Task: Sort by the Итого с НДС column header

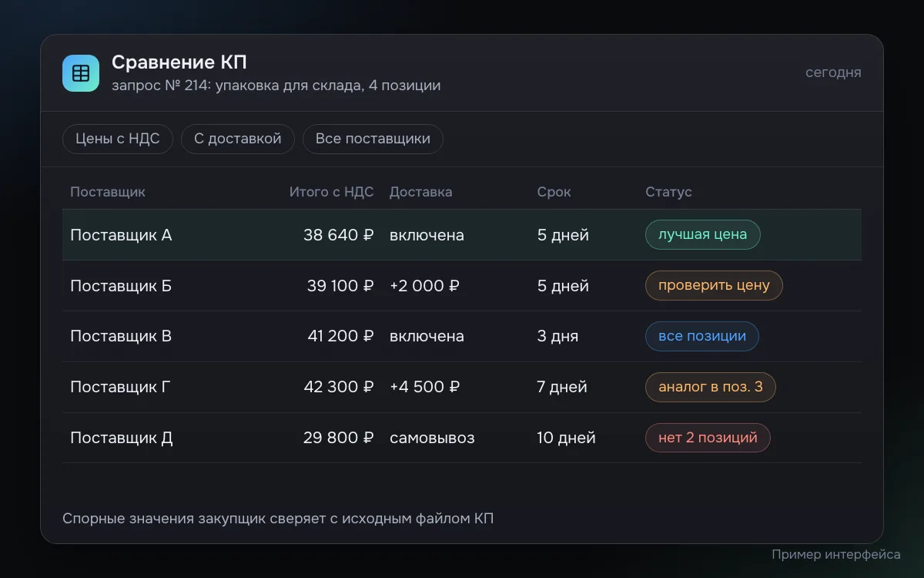Action: 332,192
